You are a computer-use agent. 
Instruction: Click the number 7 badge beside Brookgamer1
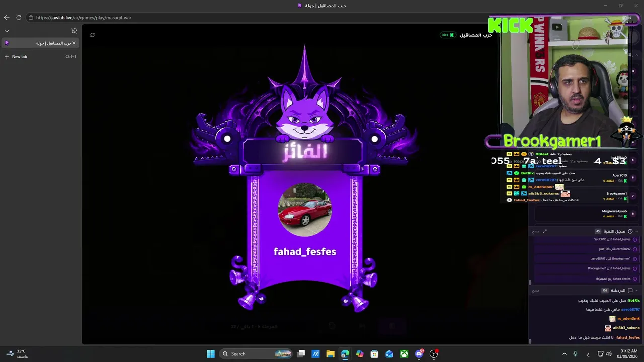tap(633, 196)
